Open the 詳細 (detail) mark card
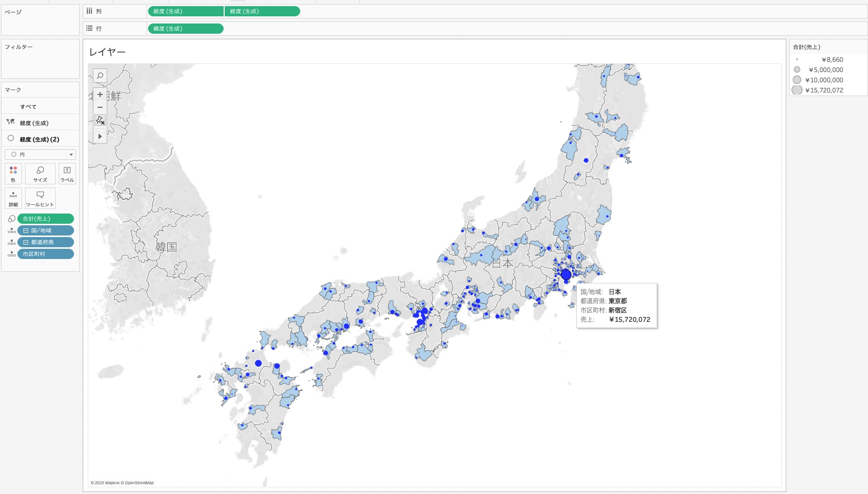Screen dimensions: 868x494 [x=13, y=198]
